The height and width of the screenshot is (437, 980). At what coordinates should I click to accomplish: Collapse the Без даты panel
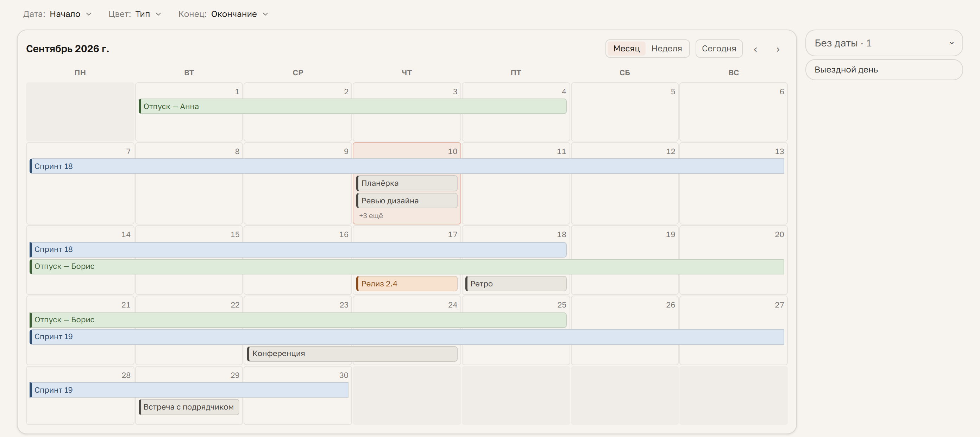pos(884,43)
